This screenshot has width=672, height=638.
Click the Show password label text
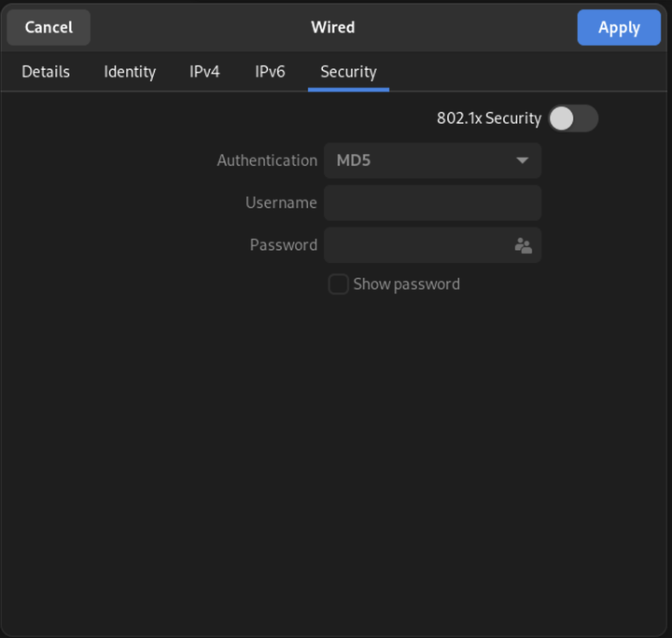click(406, 284)
